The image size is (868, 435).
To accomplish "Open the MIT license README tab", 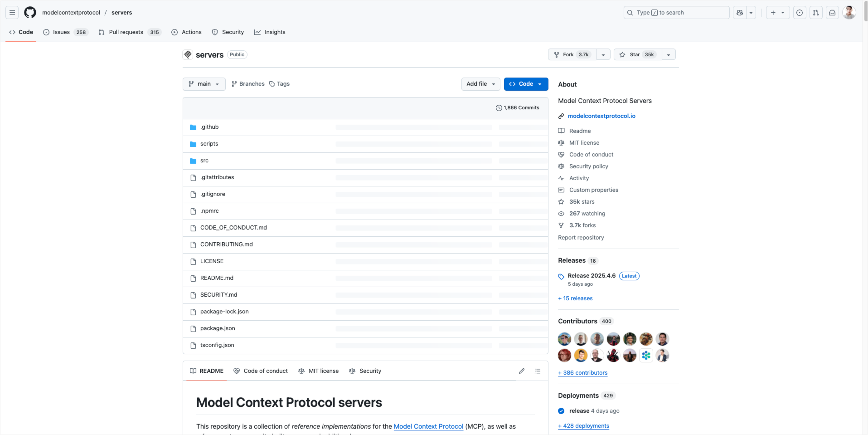I will coord(319,371).
